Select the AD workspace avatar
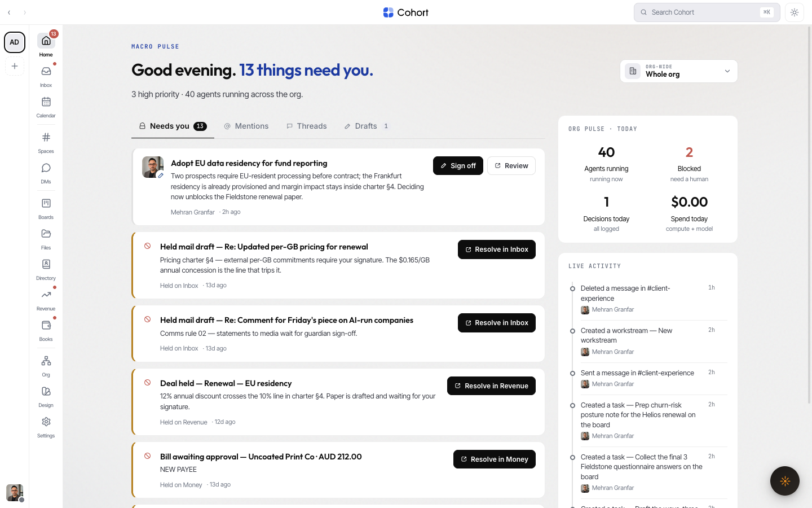812x508 pixels. (15, 42)
